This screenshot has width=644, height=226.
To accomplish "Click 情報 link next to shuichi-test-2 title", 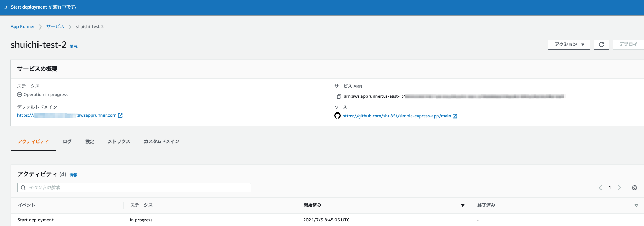I will click(x=74, y=46).
